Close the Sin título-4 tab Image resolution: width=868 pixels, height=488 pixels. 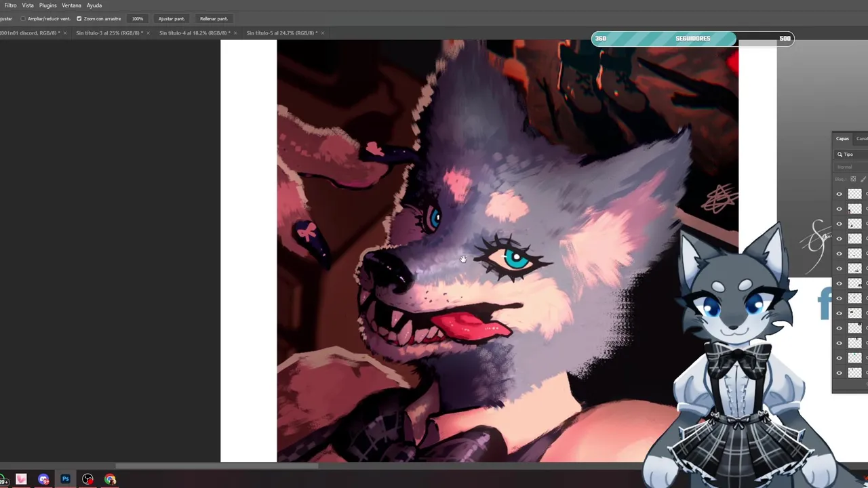point(235,33)
